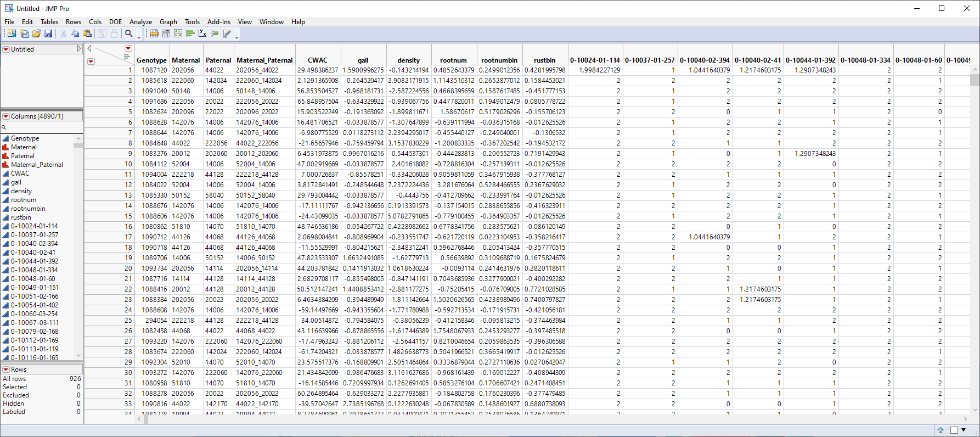Select the density column in Columns list

tap(21, 191)
